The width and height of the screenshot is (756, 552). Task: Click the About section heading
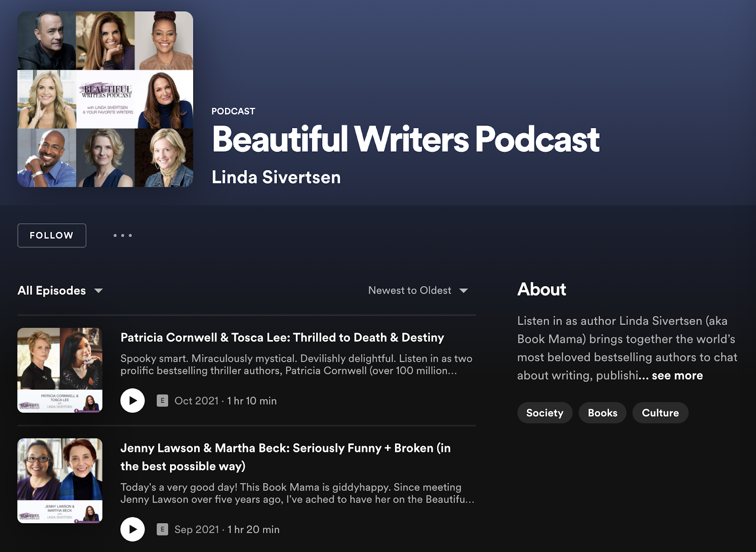pos(541,289)
